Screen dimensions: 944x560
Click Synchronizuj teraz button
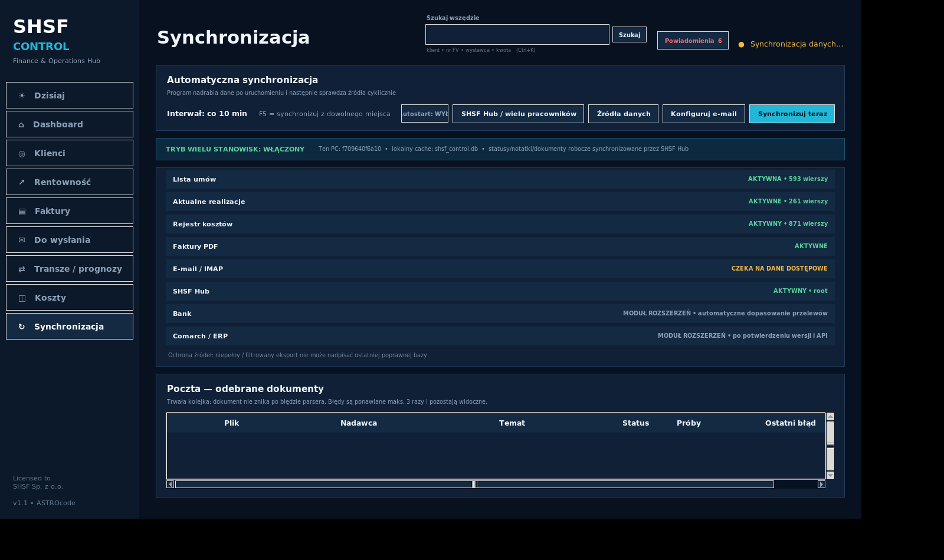[x=792, y=114]
